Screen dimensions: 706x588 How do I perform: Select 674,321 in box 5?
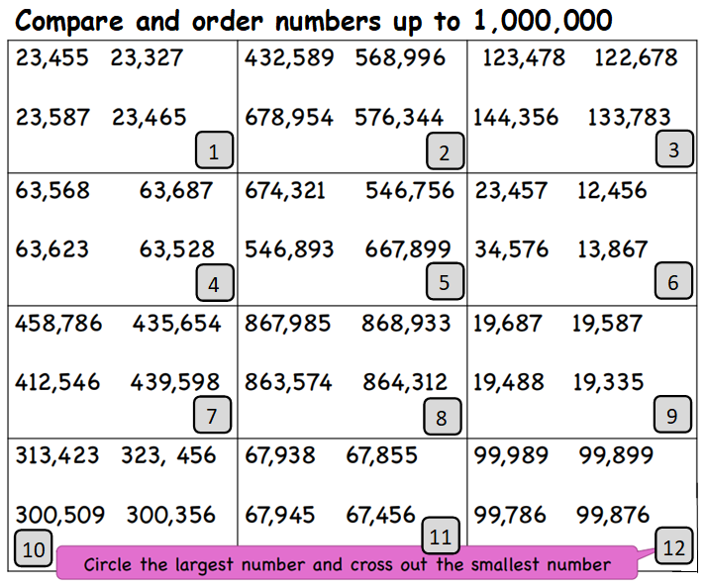[x=285, y=190]
